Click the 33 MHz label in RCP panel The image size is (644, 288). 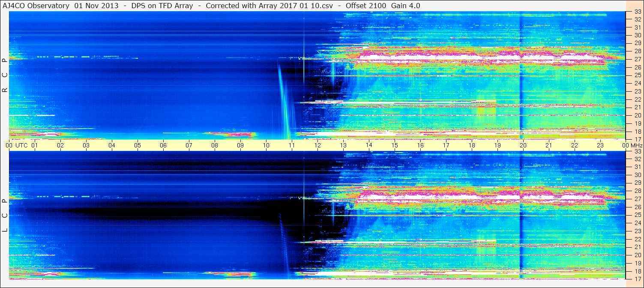[x=637, y=12]
